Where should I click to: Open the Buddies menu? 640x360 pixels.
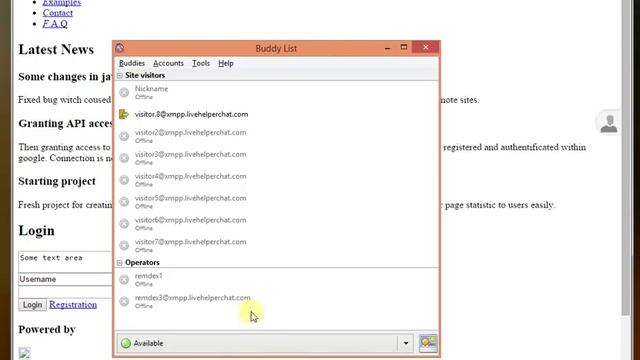click(x=132, y=63)
